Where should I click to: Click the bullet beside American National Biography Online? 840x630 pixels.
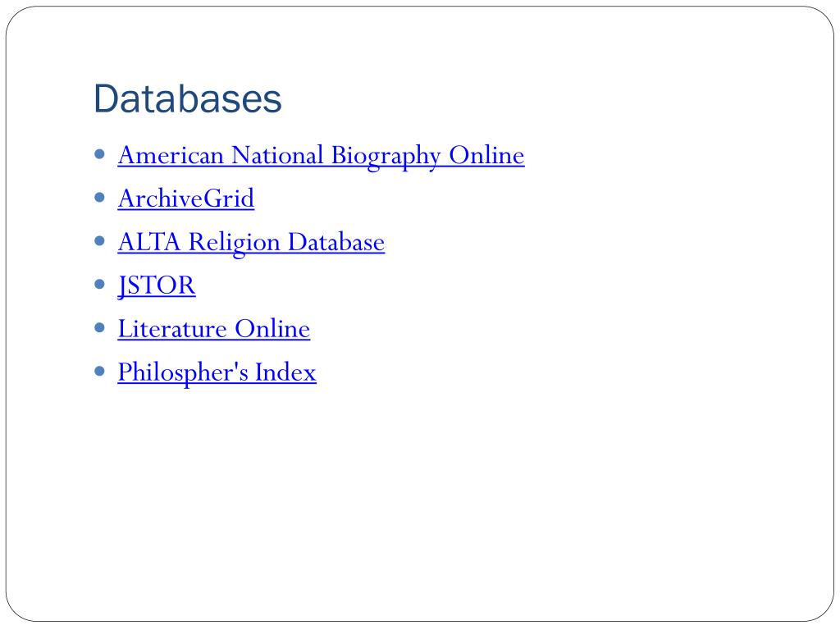pos(100,153)
